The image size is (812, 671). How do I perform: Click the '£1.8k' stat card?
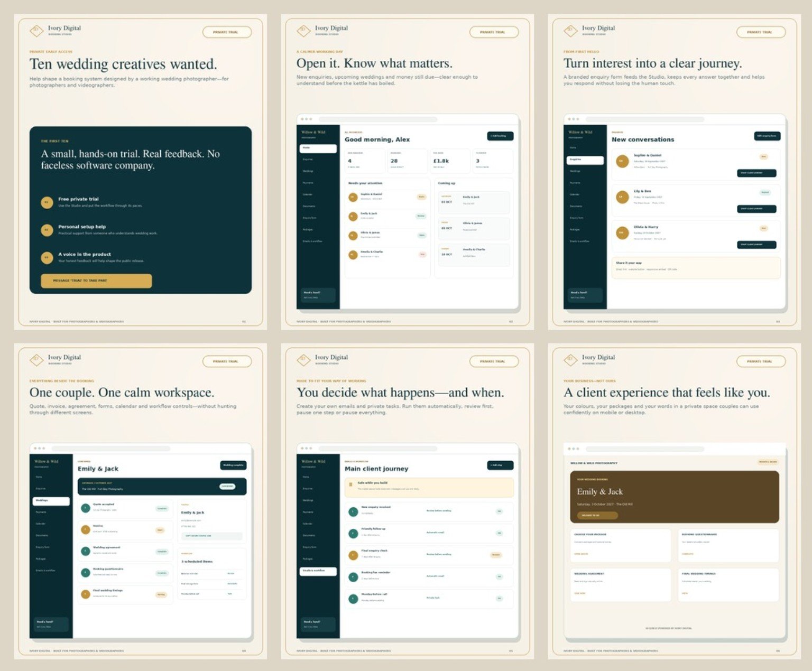click(450, 161)
